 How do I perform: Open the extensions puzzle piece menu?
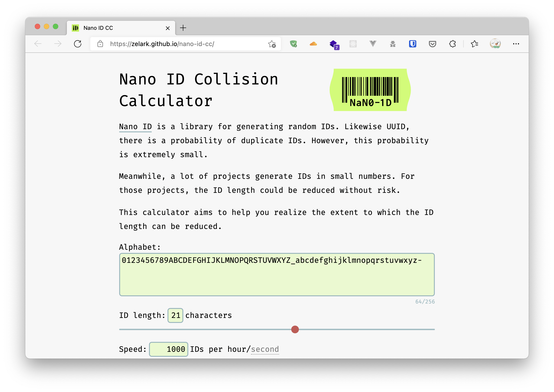pyautogui.click(x=452, y=44)
